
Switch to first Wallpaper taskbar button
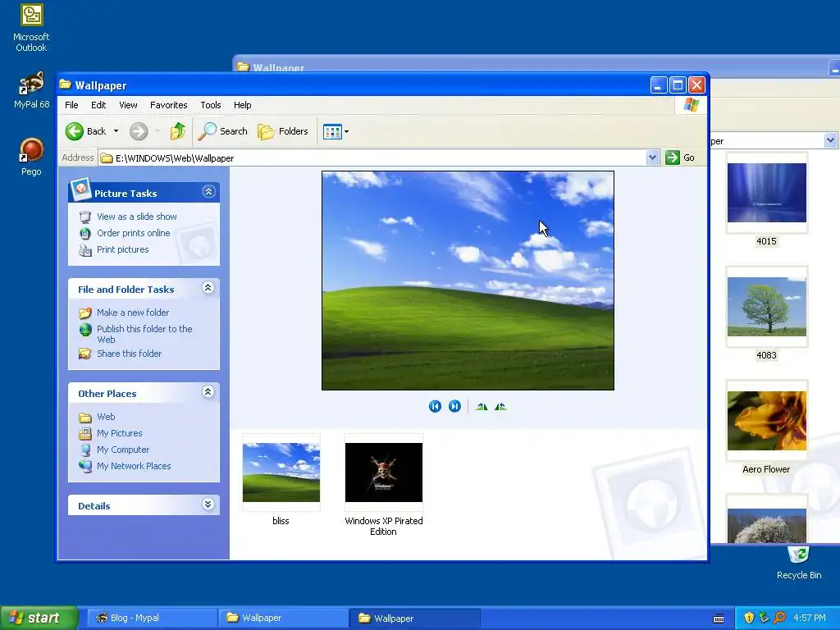pos(283,619)
